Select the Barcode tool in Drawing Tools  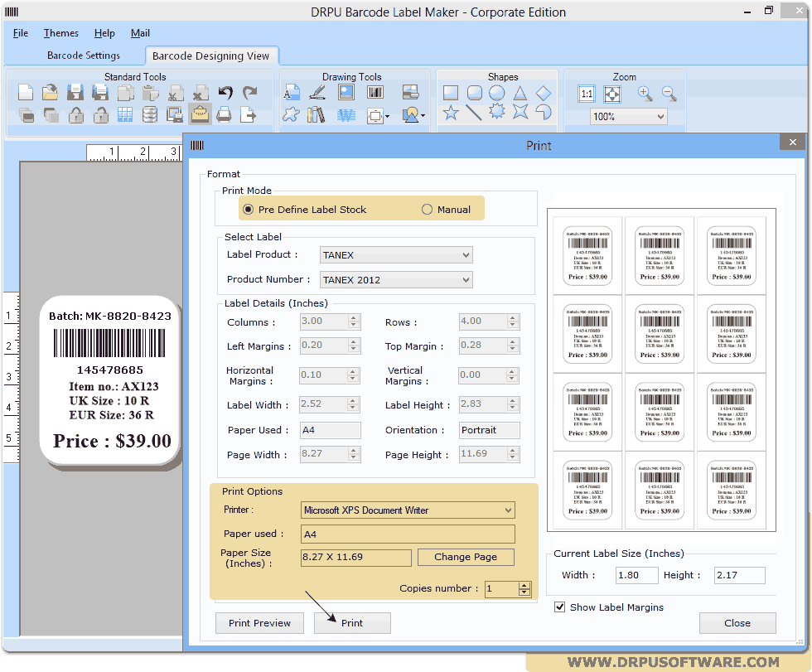pos(375,93)
